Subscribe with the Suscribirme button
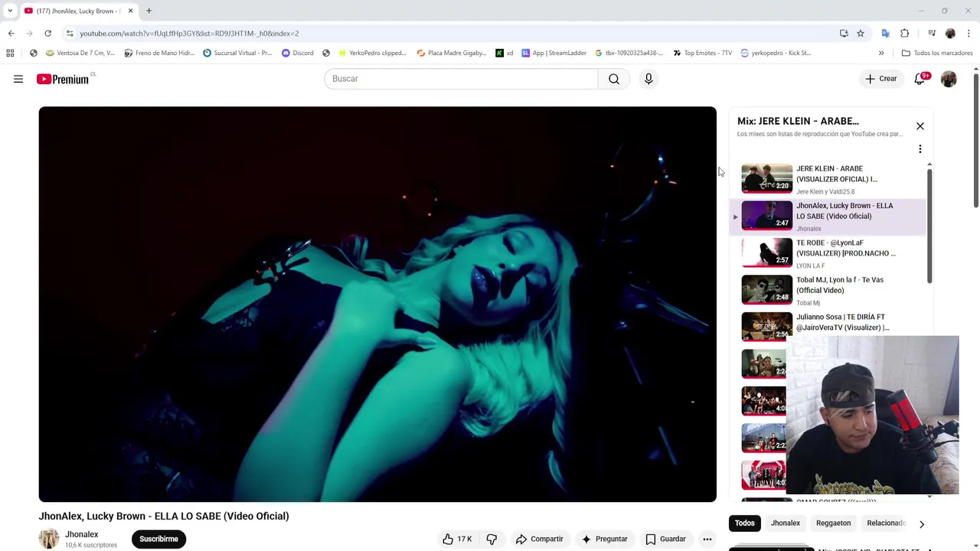The height and width of the screenshot is (551, 980). point(158,539)
